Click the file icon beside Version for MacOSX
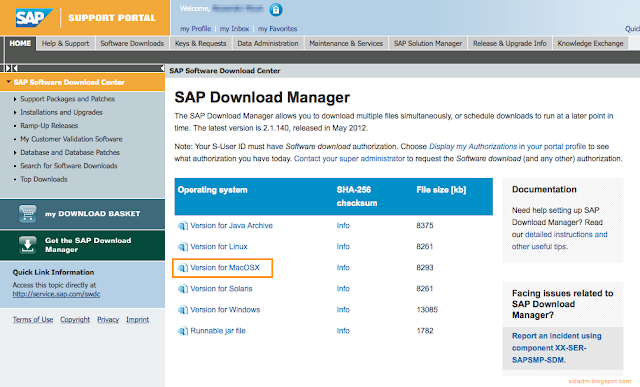Image resolution: width=640 pixels, height=387 pixels. tap(182, 268)
